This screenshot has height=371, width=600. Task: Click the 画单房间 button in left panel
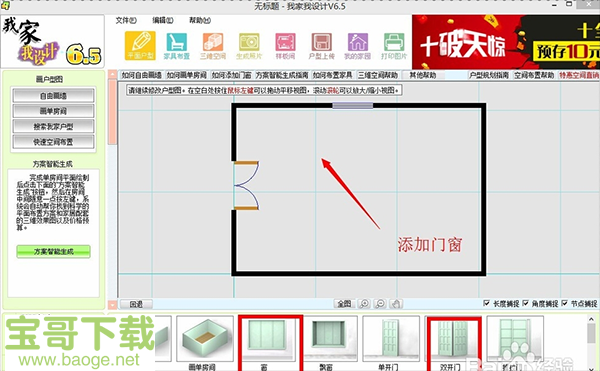[x=53, y=111]
